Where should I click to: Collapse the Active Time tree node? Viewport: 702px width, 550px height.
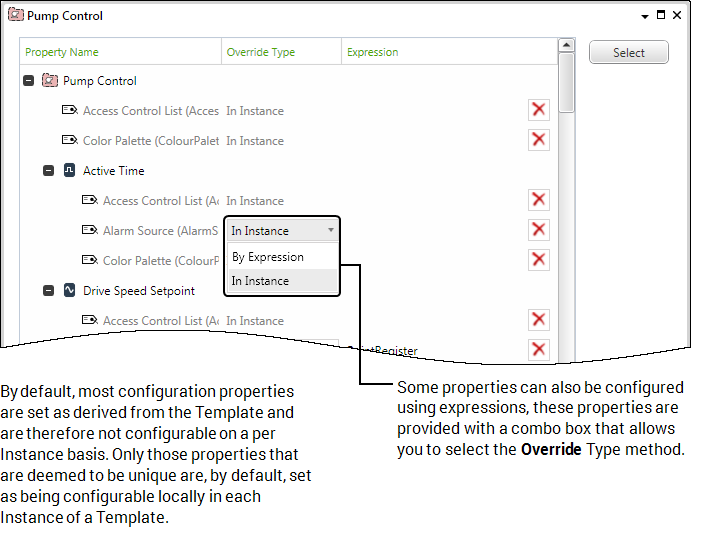pyautogui.click(x=49, y=171)
